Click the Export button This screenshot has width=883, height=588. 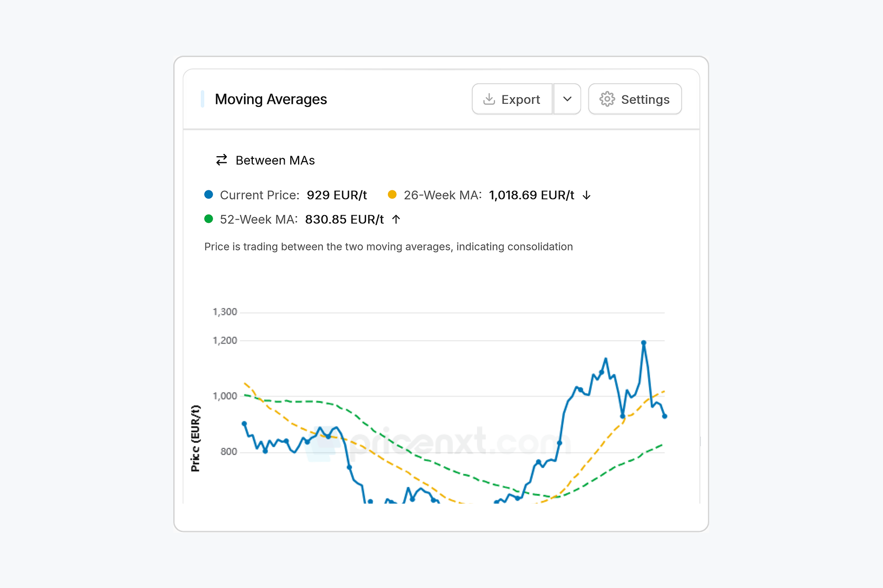[x=512, y=99]
